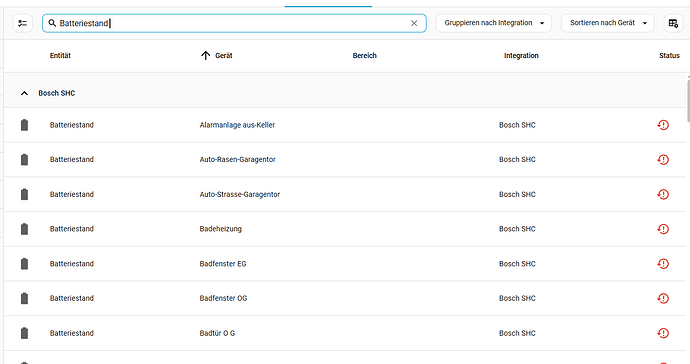This screenshot has width=690, height=364.
Task: Sort by Integration column header
Action: click(x=521, y=55)
